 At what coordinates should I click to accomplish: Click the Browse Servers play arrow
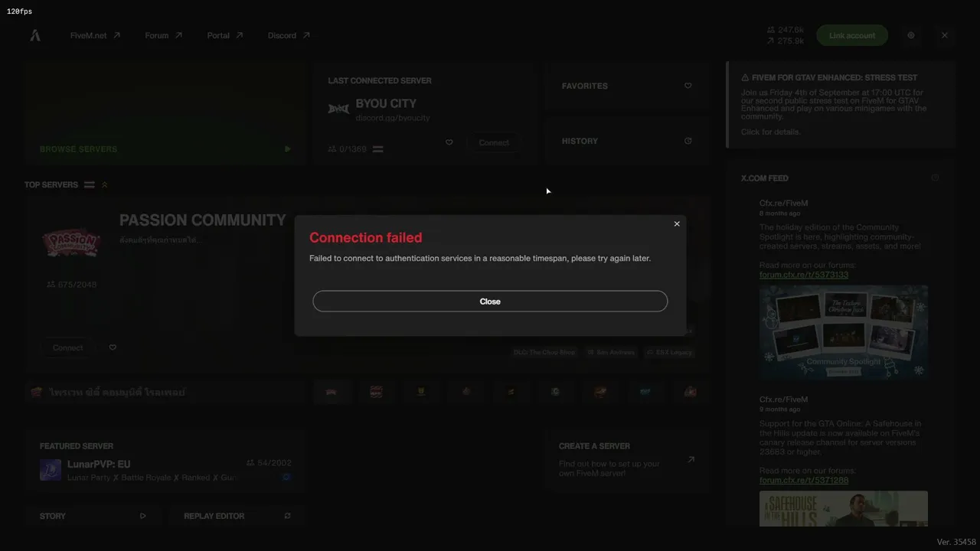pyautogui.click(x=287, y=149)
